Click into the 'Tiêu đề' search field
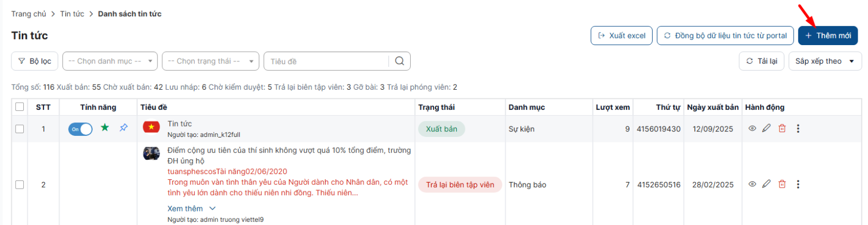The height and width of the screenshot is (225, 868). point(325,61)
